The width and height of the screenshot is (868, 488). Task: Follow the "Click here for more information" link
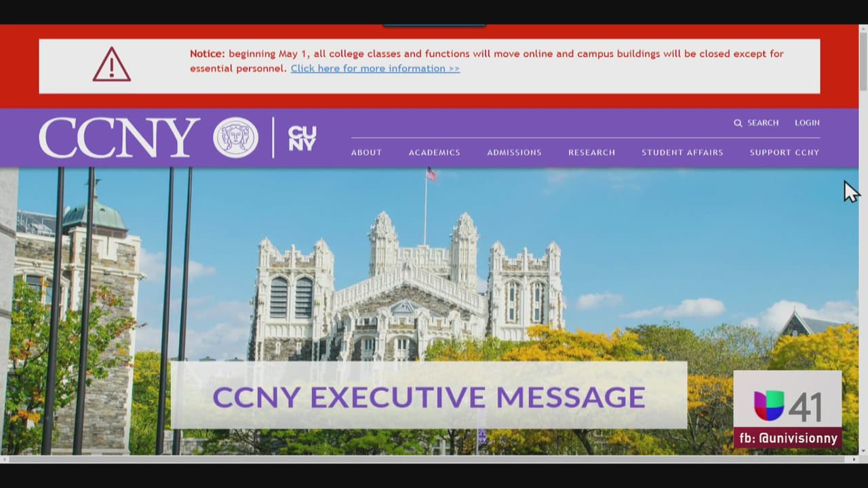click(375, 68)
